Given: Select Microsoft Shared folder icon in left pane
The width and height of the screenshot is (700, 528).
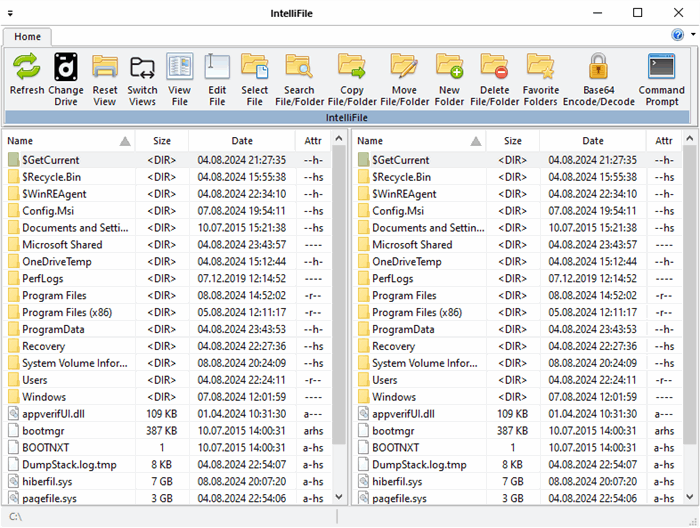Looking at the screenshot, I should tap(14, 245).
